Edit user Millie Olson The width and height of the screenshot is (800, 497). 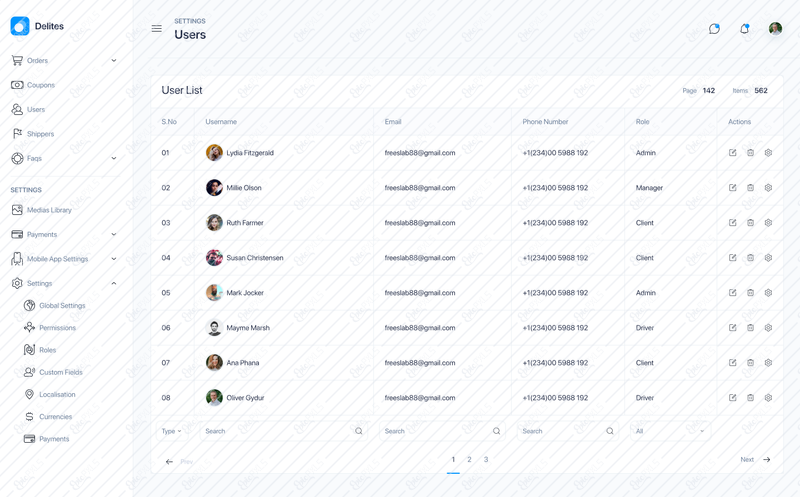click(733, 188)
